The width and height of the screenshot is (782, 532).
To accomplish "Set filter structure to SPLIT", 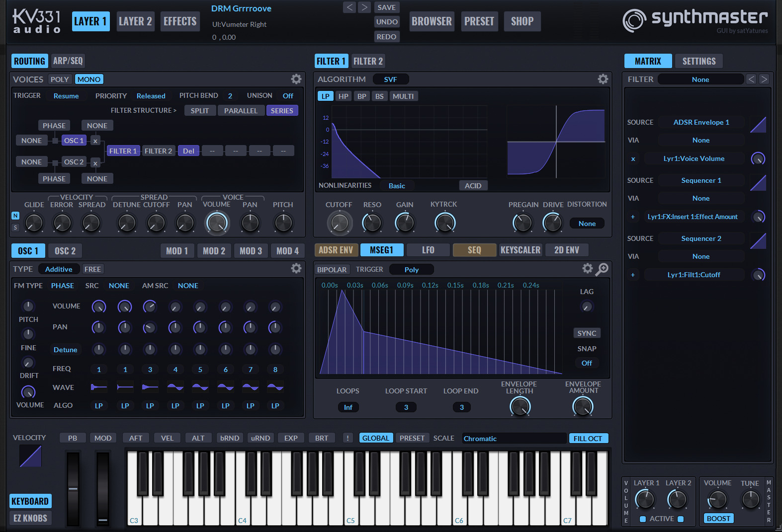I will click(x=200, y=111).
